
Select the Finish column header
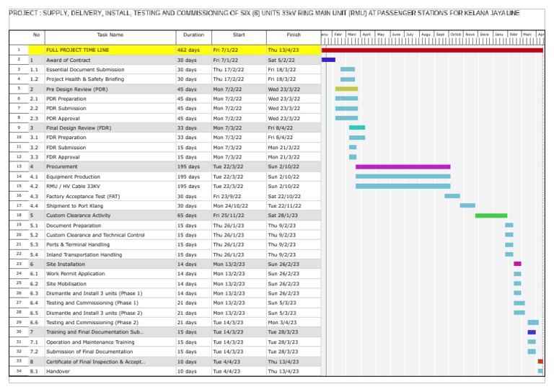click(293, 35)
